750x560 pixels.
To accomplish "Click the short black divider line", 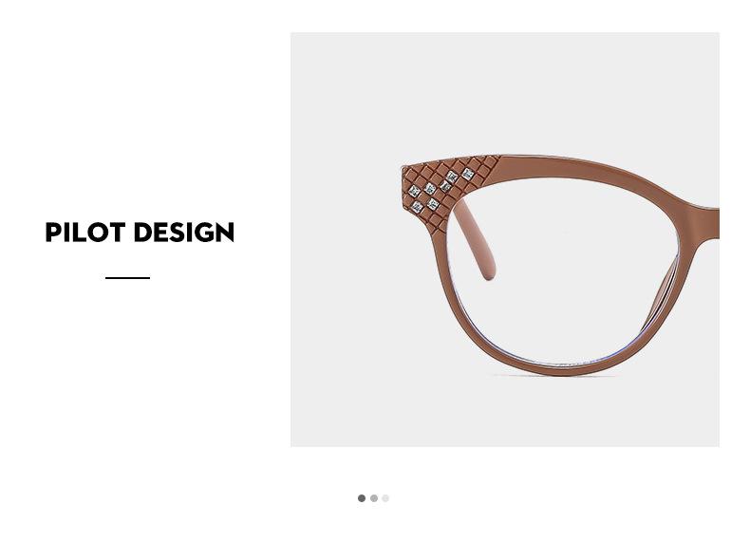I will point(128,278).
